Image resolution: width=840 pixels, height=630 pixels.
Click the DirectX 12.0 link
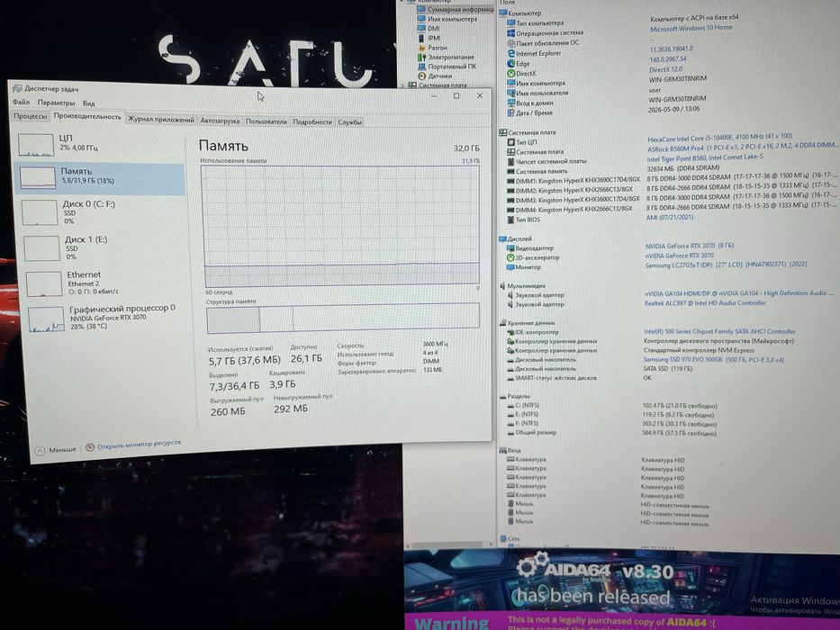(x=666, y=69)
